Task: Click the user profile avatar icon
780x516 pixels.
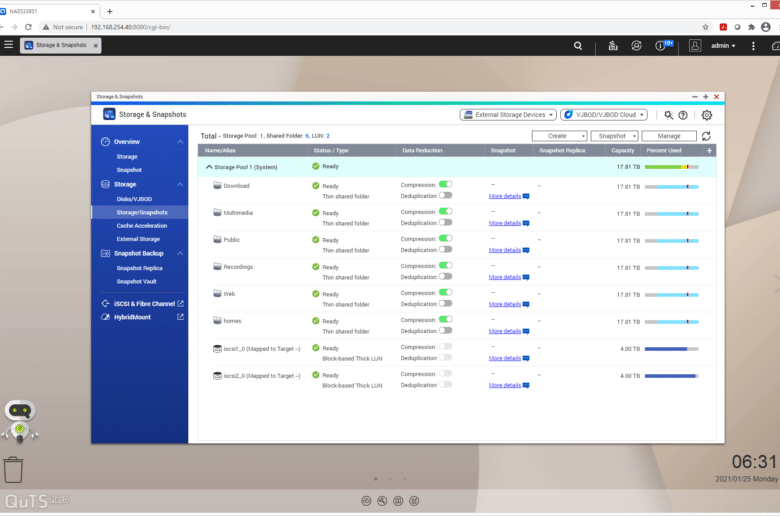Action: coord(695,46)
